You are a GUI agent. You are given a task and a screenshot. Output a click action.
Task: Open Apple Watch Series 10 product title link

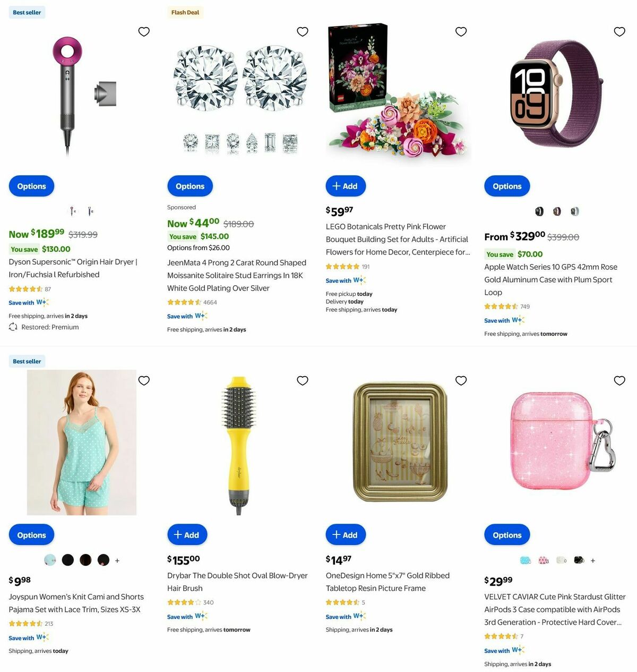click(x=550, y=279)
